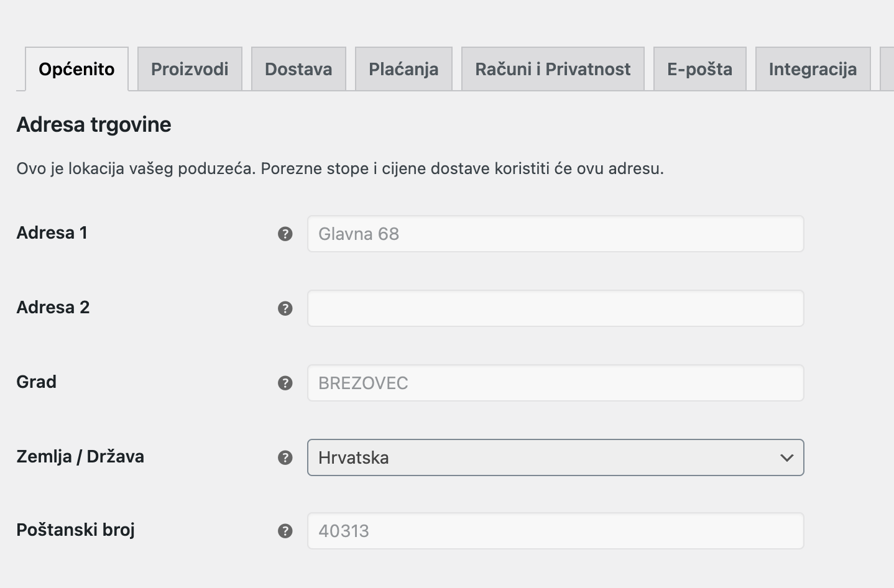The width and height of the screenshot is (894, 588).
Task: Switch to the Proizvodi tab
Action: click(190, 68)
